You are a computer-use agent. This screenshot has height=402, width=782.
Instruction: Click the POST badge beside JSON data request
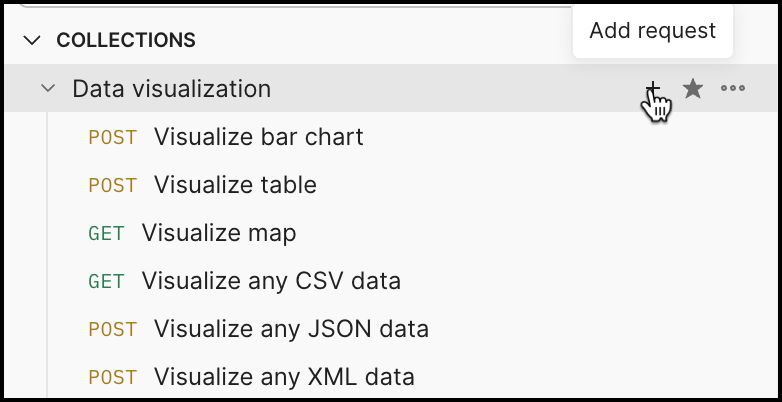click(112, 329)
